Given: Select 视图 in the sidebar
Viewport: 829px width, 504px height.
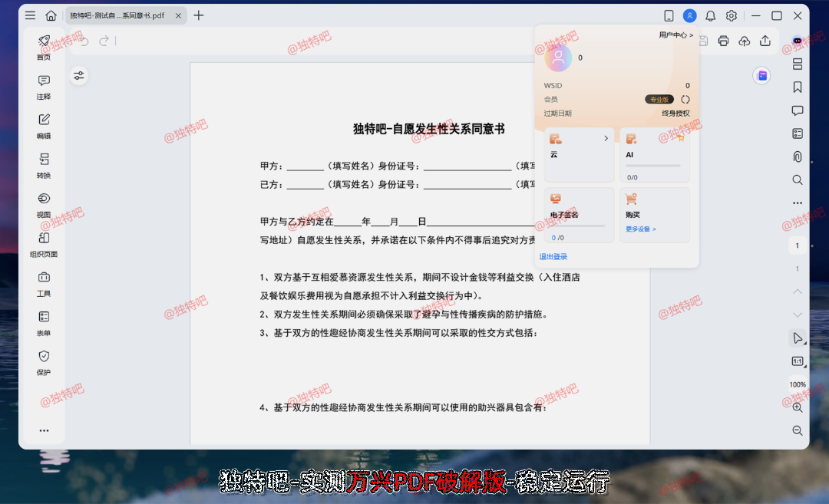Looking at the screenshot, I should click(44, 205).
